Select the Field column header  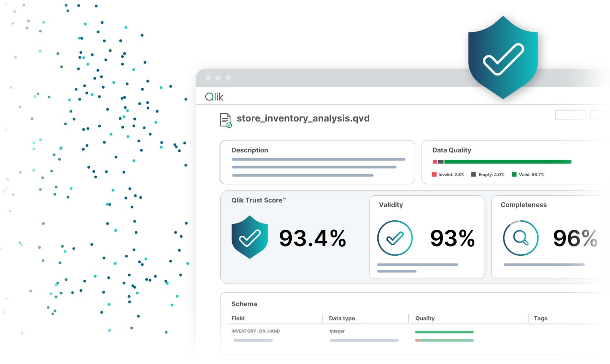click(238, 318)
